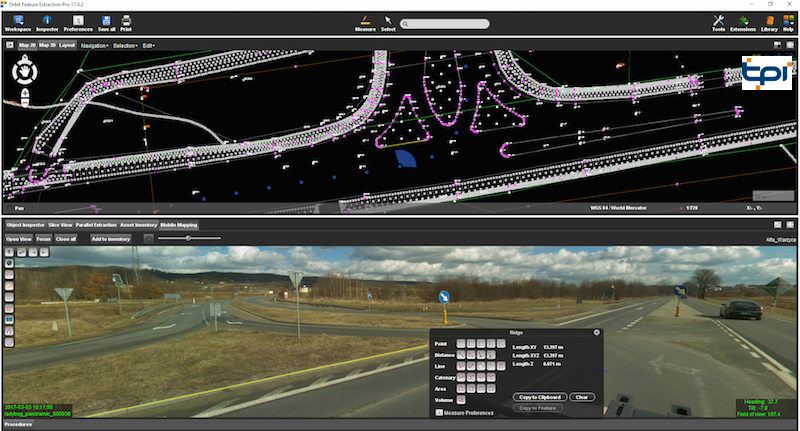Open the Extensions icon
This screenshot has height=431, width=800.
743,23
